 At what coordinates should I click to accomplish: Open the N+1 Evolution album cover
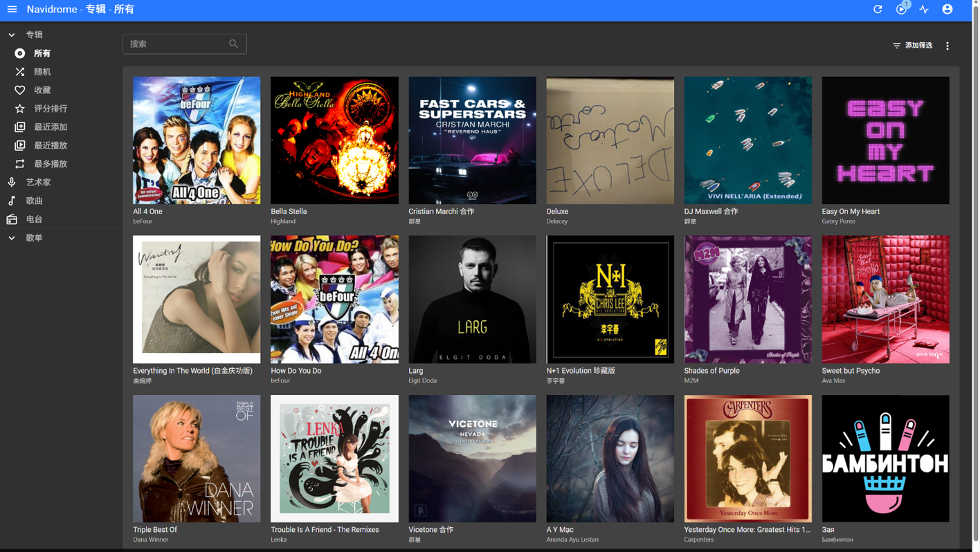coord(610,300)
